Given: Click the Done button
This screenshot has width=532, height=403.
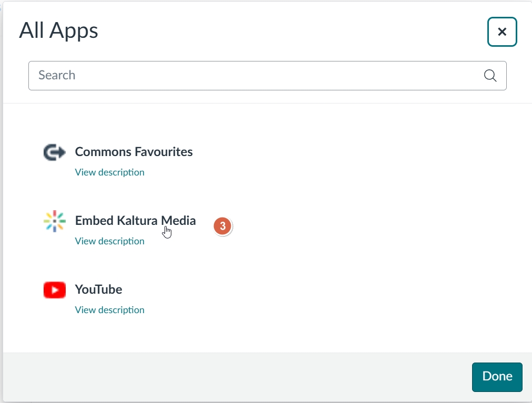Looking at the screenshot, I should [497, 377].
